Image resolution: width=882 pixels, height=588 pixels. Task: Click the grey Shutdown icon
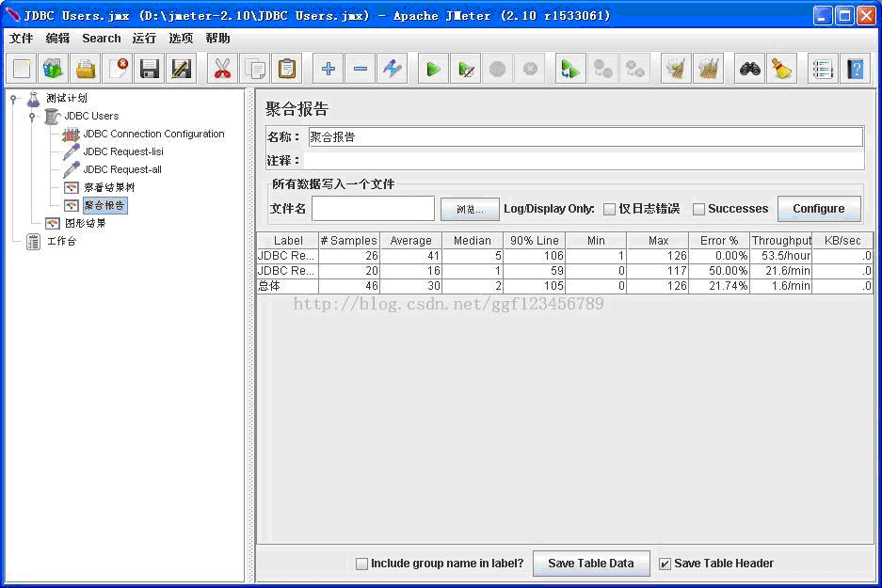[x=529, y=69]
